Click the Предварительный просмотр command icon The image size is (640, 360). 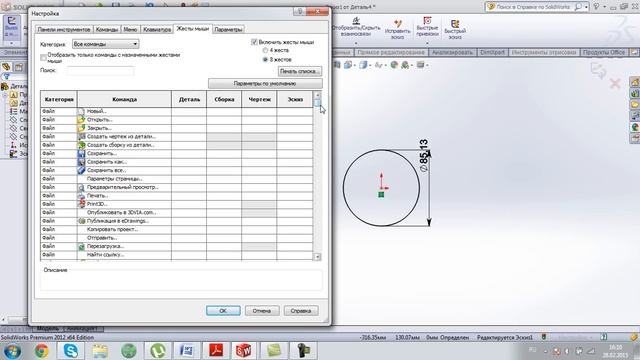pos(81,187)
